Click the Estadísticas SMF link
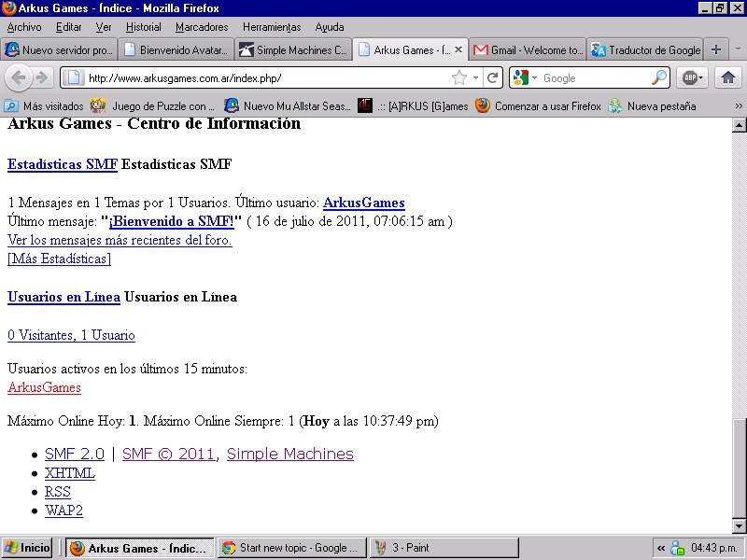747x560 pixels. click(x=63, y=164)
